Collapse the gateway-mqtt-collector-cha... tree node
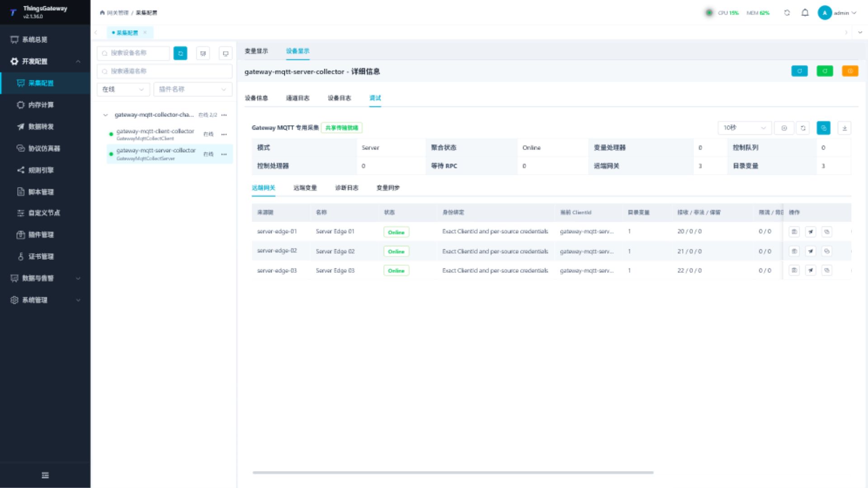Screen dimensions: 868x488 [x=105, y=115]
